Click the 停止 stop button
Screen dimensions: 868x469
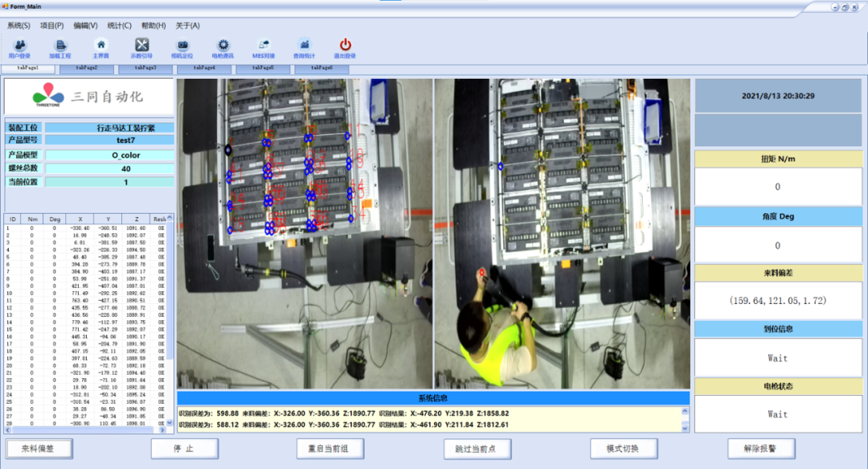pyautogui.click(x=184, y=449)
